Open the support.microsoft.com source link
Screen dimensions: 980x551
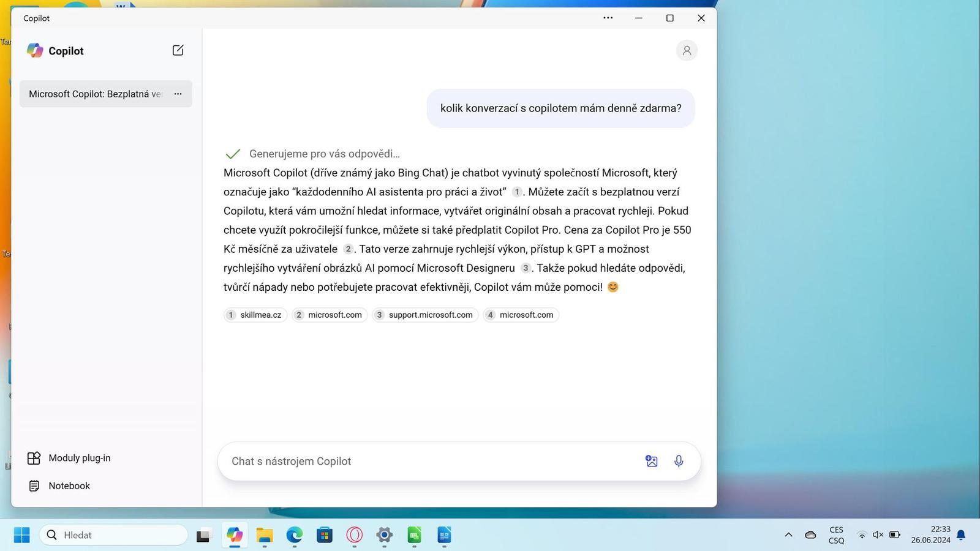(425, 315)
